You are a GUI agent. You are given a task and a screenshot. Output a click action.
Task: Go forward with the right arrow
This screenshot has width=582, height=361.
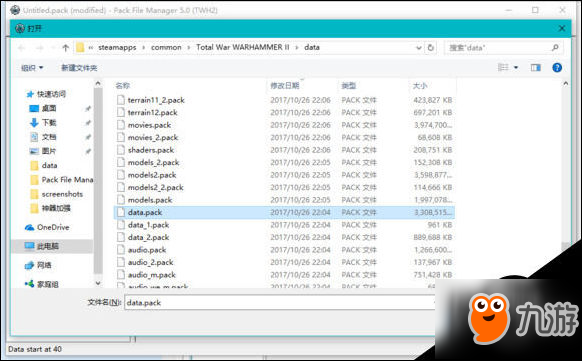39,47
